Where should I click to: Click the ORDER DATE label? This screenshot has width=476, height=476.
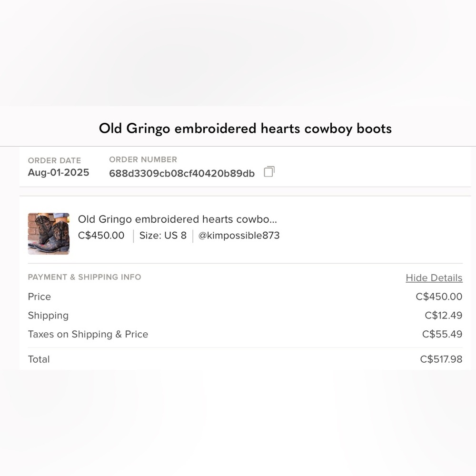point(54,160)
